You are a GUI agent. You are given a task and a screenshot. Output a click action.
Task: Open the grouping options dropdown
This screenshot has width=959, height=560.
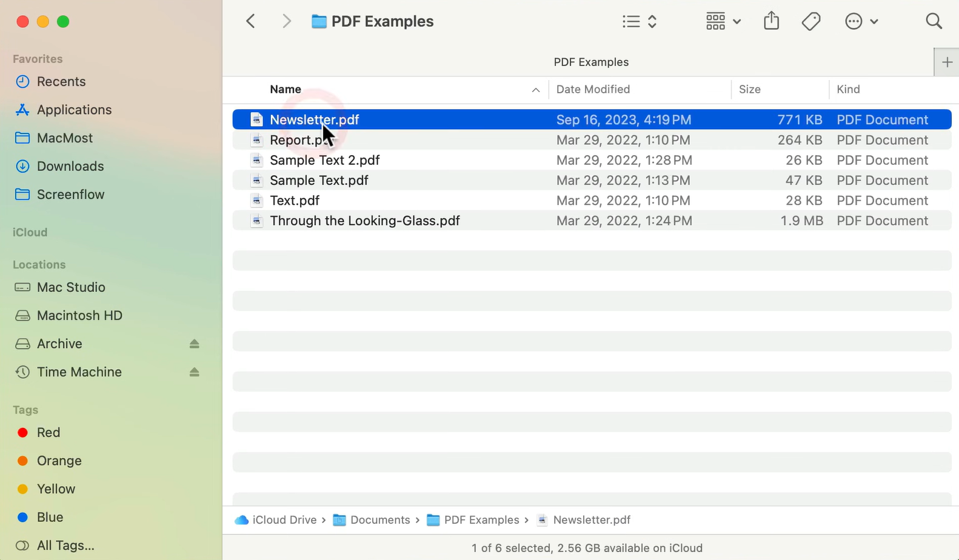click(x=723, y=21)
